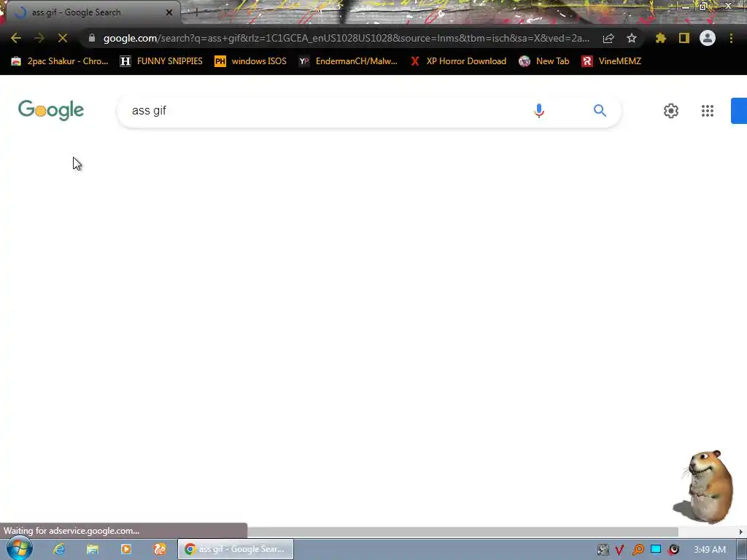Viewport: 747px width, 560px height.
Task: Start voice search with the microphone icon
Action: (539, 111)
